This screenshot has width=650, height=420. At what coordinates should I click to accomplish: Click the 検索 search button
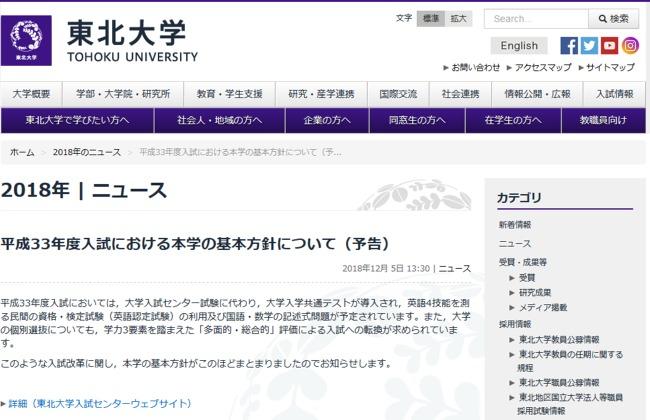coord(614,19)
